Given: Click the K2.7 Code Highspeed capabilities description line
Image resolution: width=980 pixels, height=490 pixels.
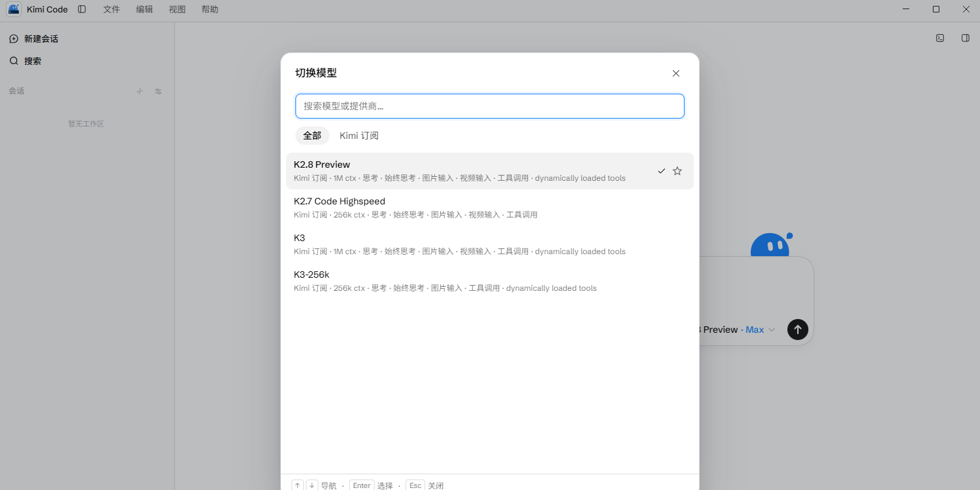Looking at the screenshot, I should click(415, 215).
